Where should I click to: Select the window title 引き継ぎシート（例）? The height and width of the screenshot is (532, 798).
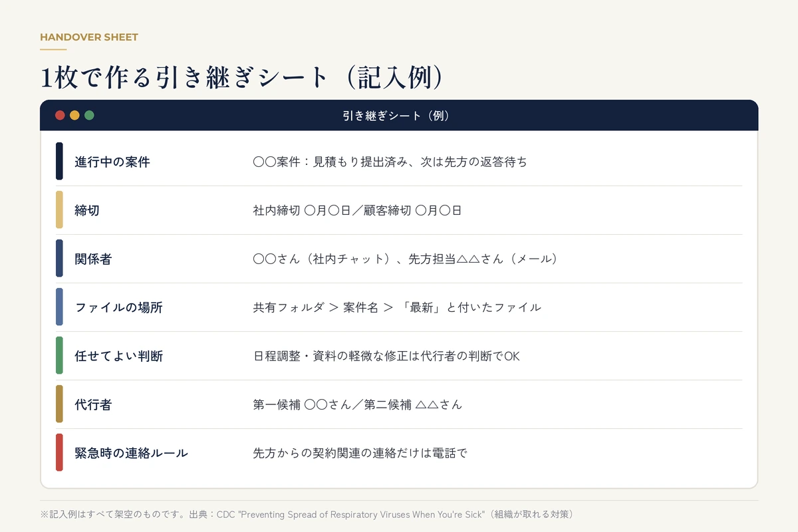click(x=399, y=116)
